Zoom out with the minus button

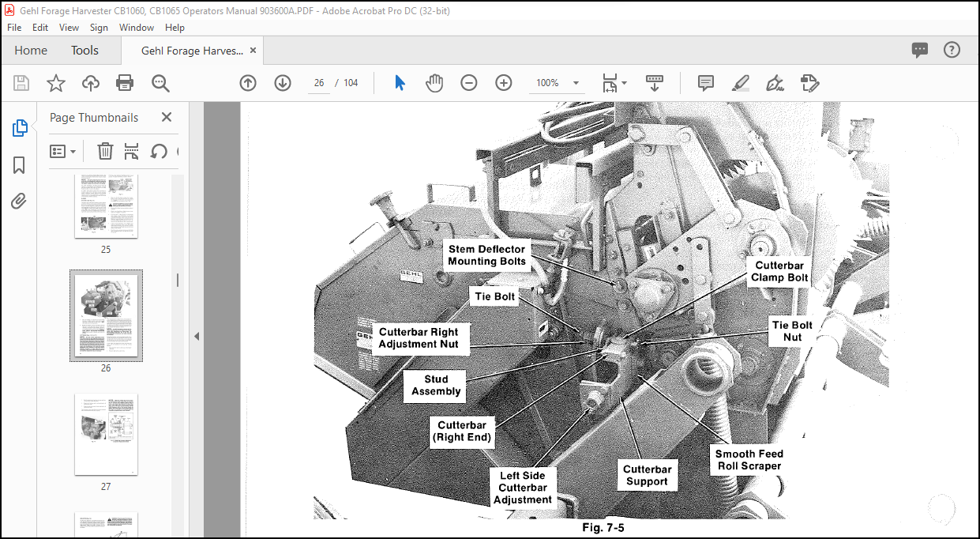tap(469, 83)
